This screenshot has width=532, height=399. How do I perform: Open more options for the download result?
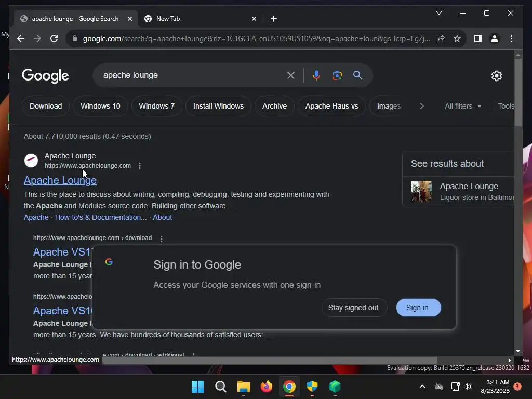click(162, 238)
